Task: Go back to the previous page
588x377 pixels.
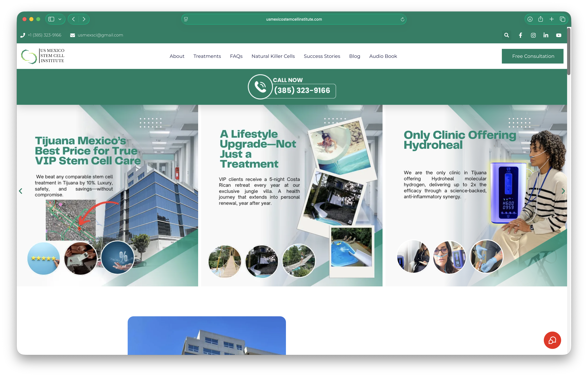Action: [73, 19]
